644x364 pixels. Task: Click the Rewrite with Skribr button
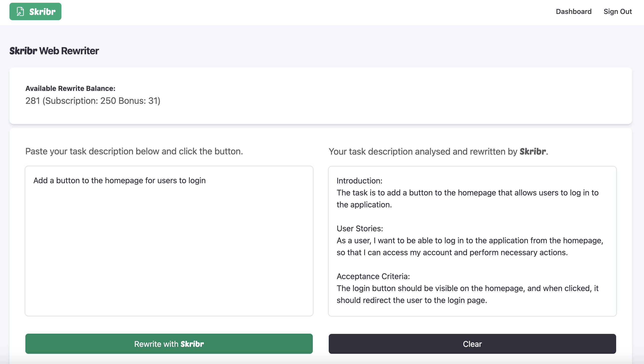[x=169, y=344]
